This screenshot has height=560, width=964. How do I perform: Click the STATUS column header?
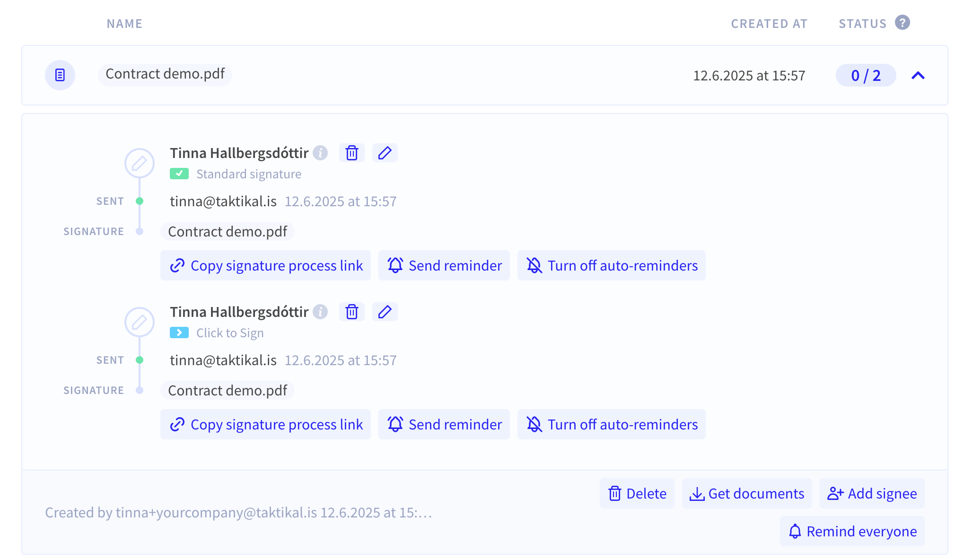click(863, 24)
